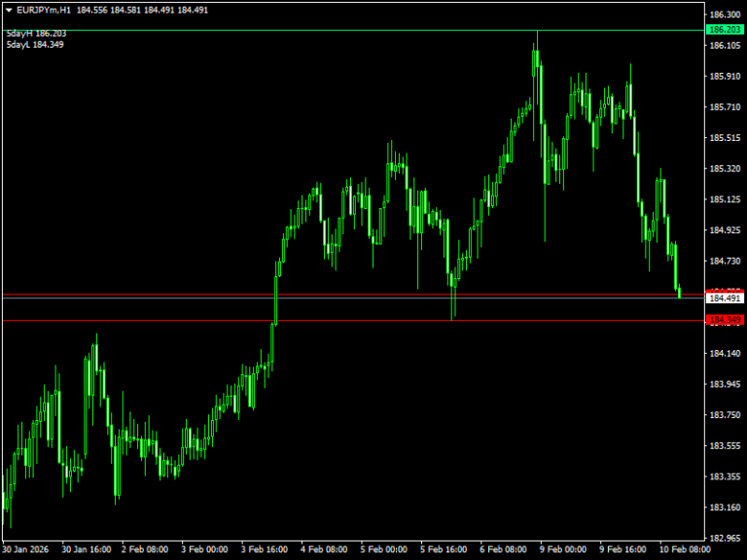747x560 pixels.
Task: Click the 185.125 price scale label
Action: tap(725, 199)
